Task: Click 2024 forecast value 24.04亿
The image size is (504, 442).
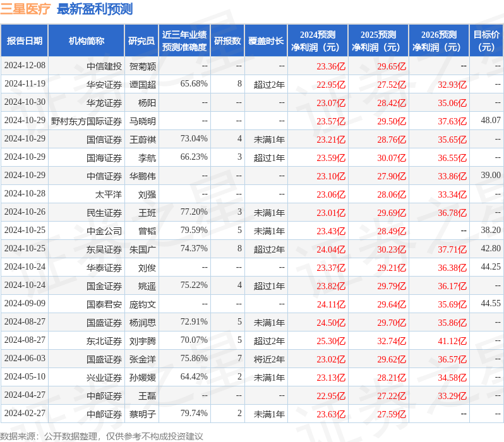Action: point(331,249)
